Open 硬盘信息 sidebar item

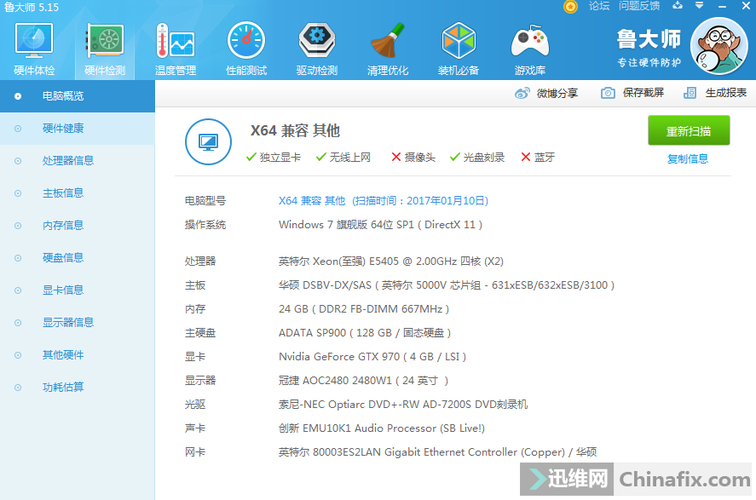click(77, 257)
